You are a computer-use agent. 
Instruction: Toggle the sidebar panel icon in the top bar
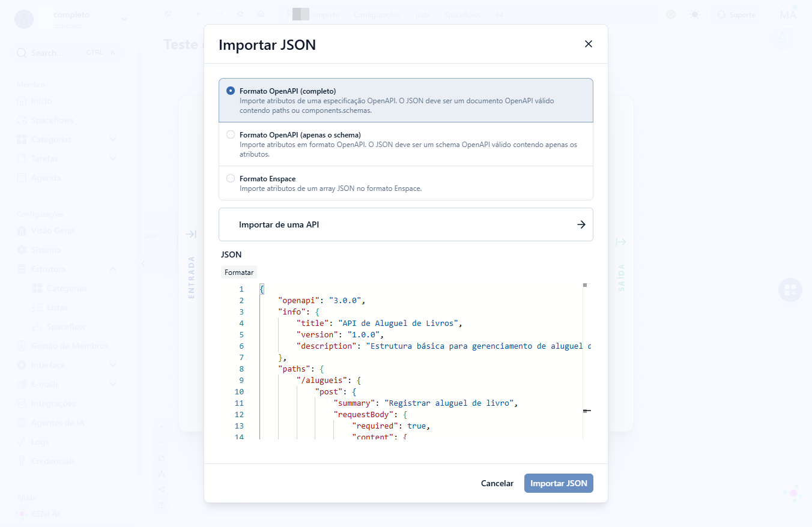pos(168,14)
